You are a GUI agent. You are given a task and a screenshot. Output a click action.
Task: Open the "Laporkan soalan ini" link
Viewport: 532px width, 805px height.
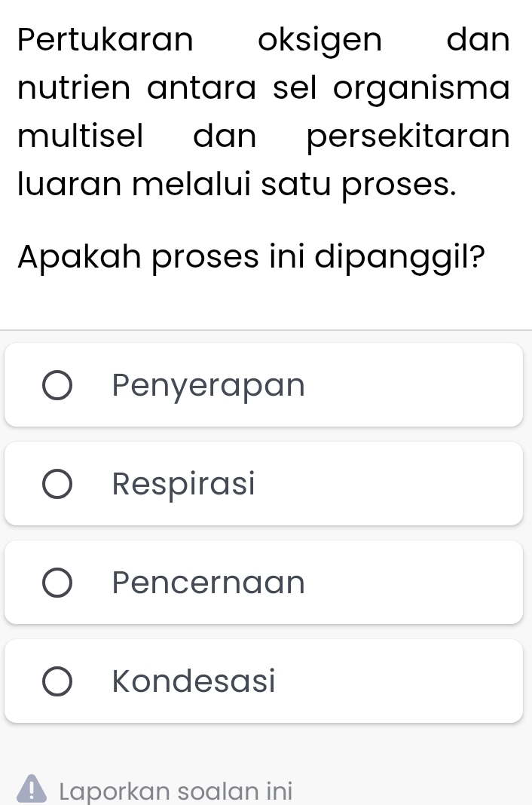(x=175, y=792)
